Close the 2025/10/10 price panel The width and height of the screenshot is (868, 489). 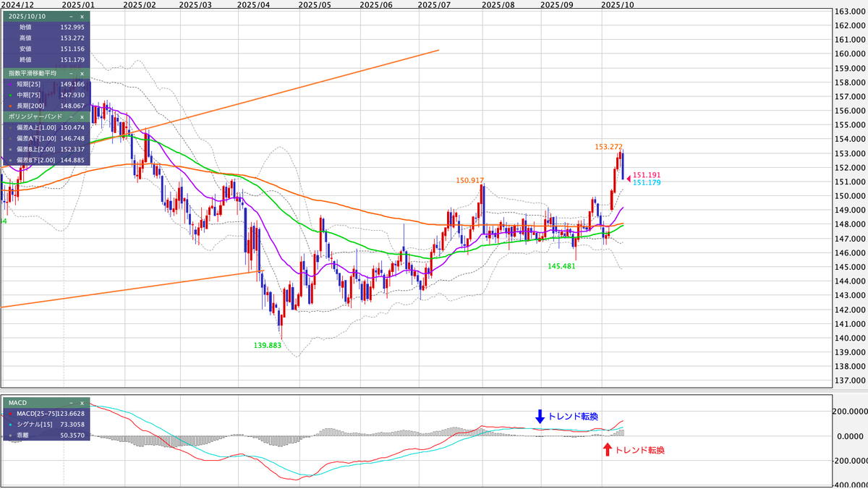click(x=82, y=17)
